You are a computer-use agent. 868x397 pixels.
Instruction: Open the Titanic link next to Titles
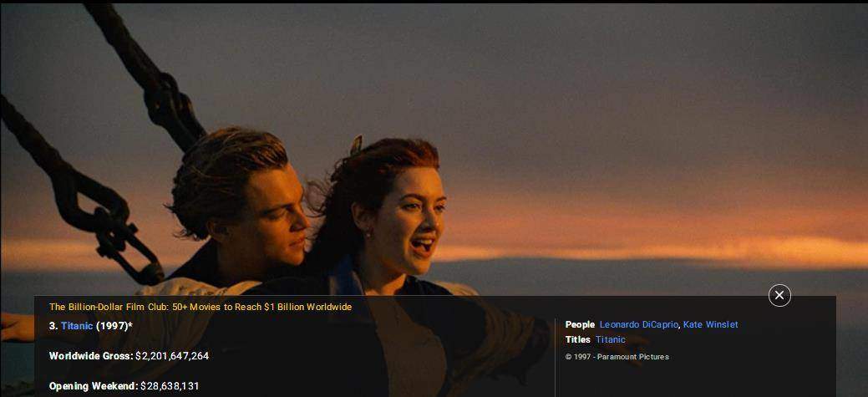click(x=610, y=339)
